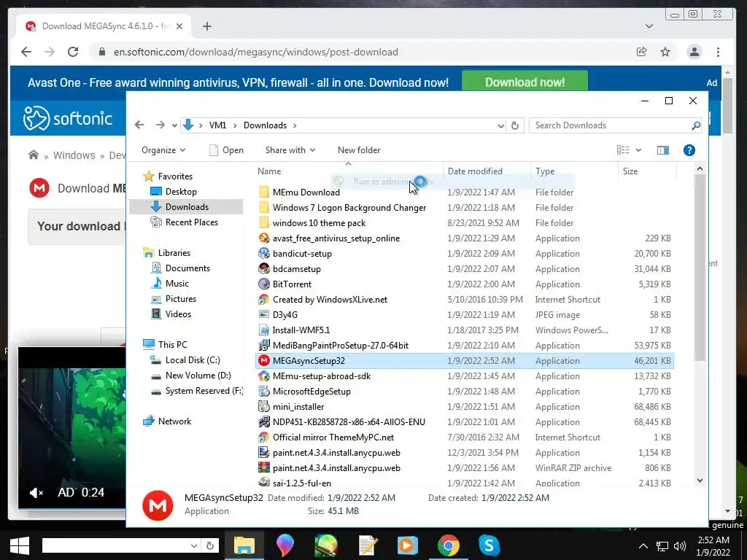Screen dimensions: 747x560
Task: Toggle the preview pane
Action: click(662, 150)
